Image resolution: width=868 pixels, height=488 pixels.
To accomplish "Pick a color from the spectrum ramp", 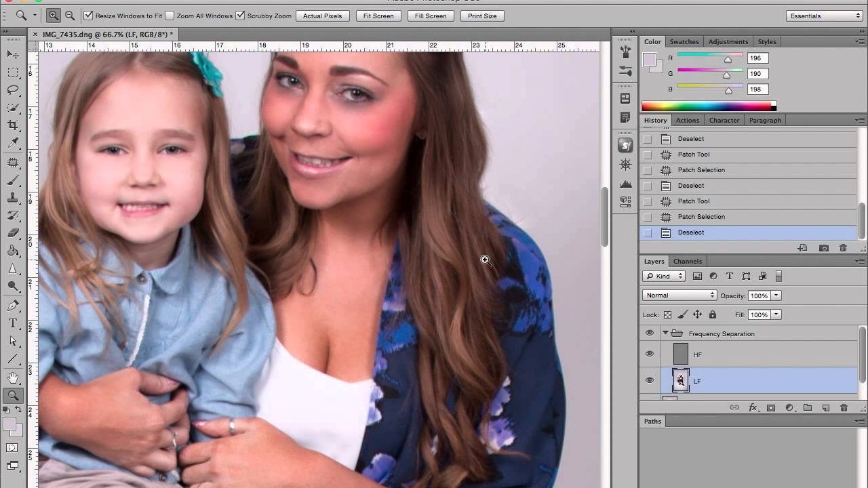I will [x=709, y=106].
